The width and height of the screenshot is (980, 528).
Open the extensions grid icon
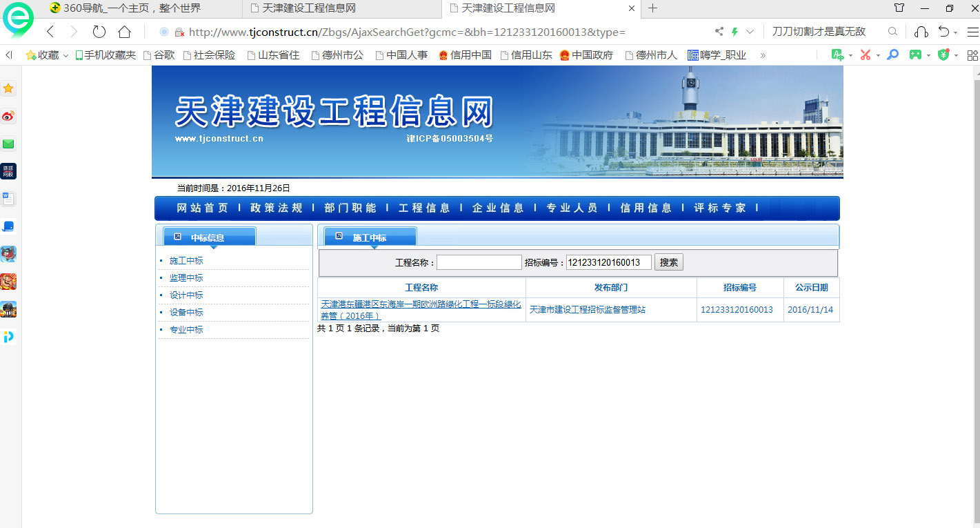point(972,55)
